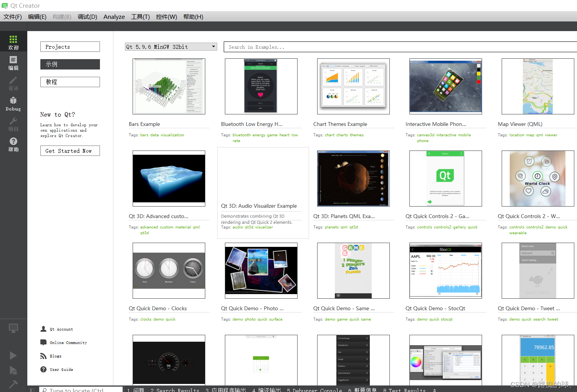Click Get Started Now
577x392 pixels.
pyautogui.click(x=70, y=151)
